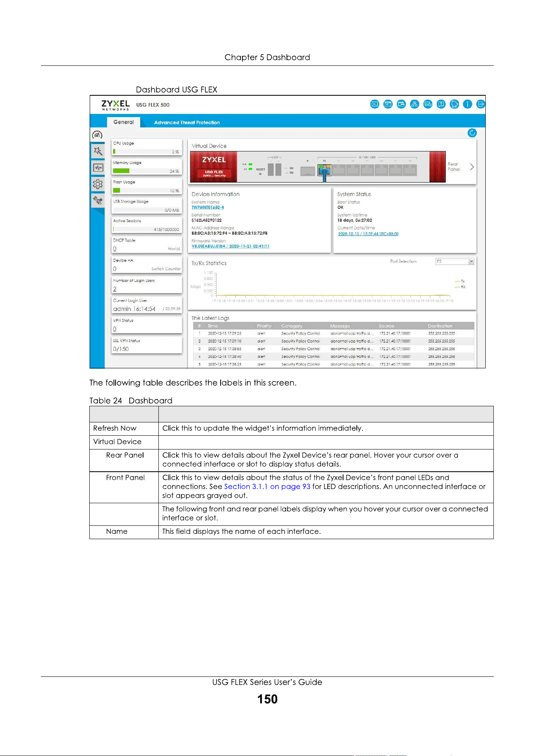
Task: Open the quick setup wizard wand icon
Action: pyautogui.click(x=98, y=151)
